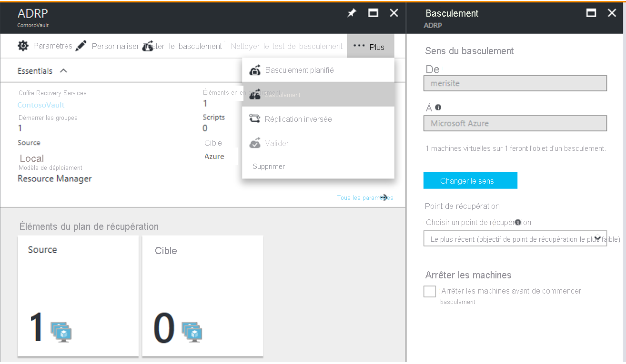Click the Resource Manager text
Screen dimensions: 626x364
[x=55, y=178]
